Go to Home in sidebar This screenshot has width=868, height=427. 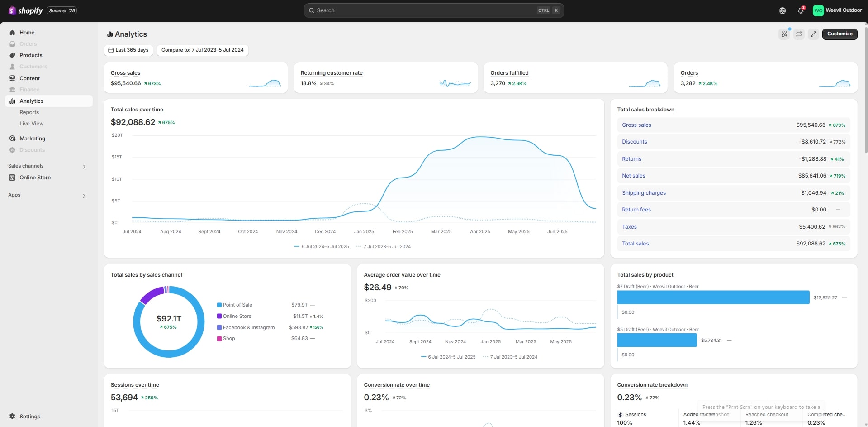49,33
